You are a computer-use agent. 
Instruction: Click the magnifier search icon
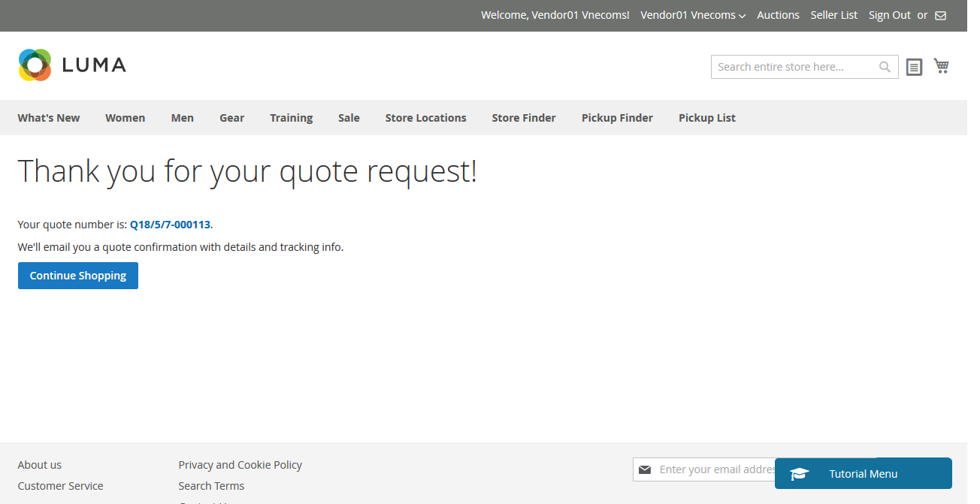885,67
